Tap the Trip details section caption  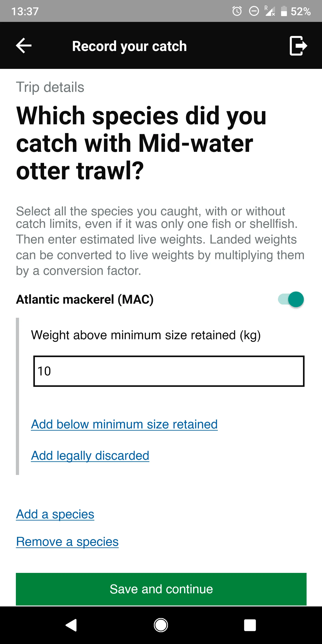point(50,87)
